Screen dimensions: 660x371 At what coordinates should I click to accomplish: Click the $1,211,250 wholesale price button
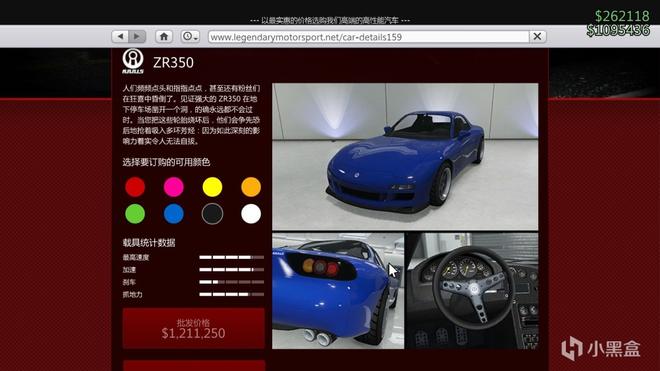pyautogui.click(x=194, y=328)
